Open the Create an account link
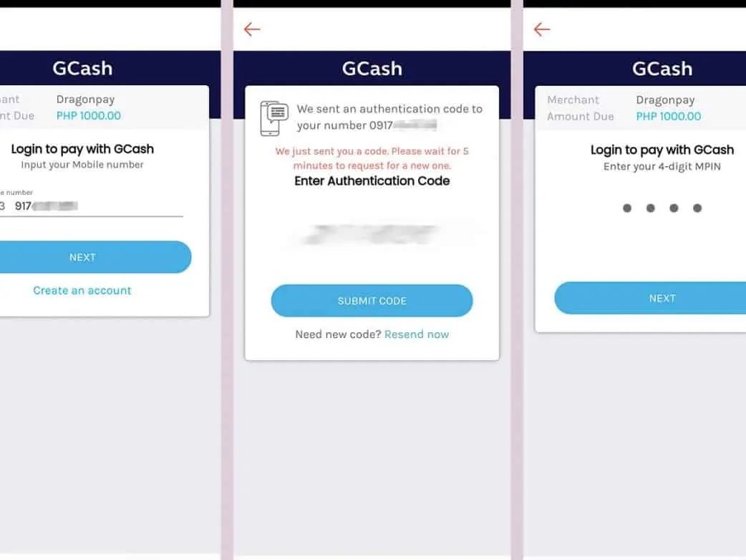The image size is (746, 560). (x=82, y=291)
